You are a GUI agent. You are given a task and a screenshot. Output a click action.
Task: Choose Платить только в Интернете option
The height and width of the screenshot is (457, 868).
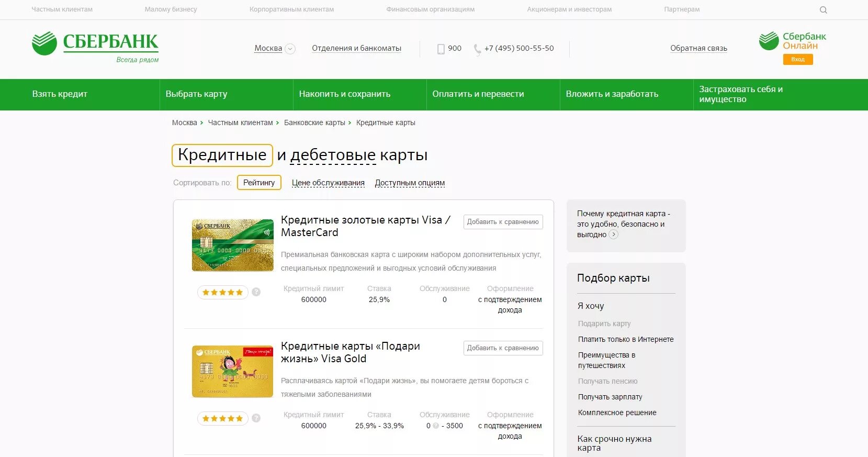626,339
